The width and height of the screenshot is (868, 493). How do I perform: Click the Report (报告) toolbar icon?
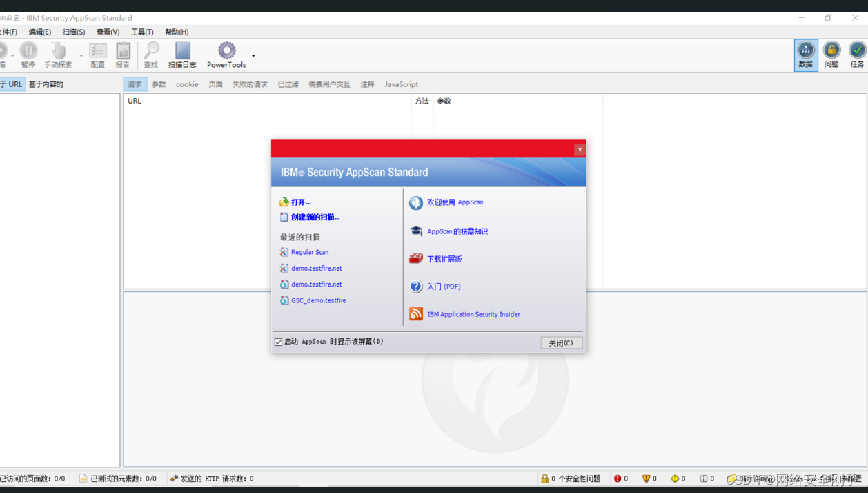[123, 50]
